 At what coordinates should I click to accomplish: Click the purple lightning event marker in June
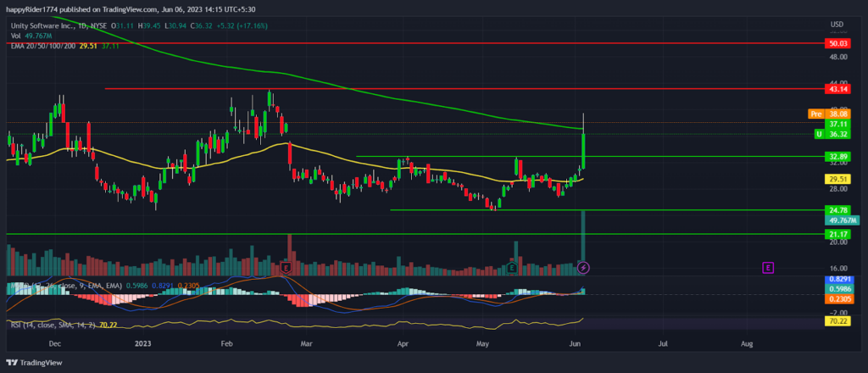(x=583, y=268)
